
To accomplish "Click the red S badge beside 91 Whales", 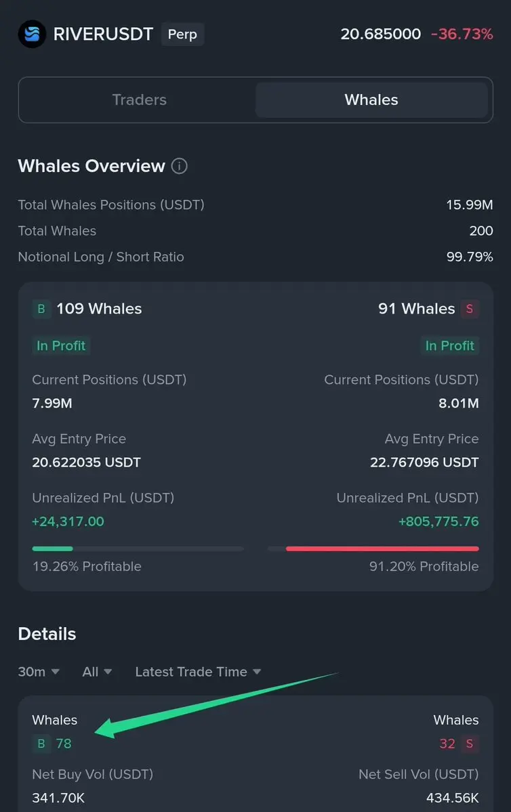I will (x=469, y=309).
